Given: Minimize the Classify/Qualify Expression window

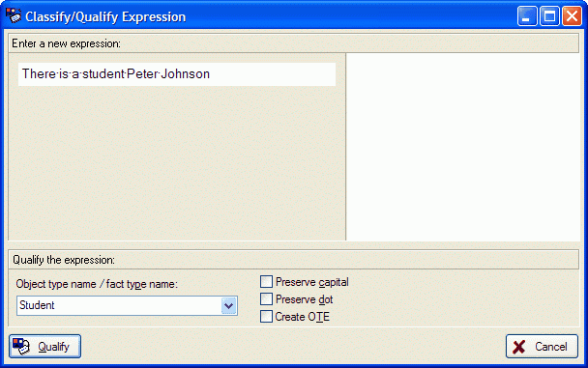Looking at the screenshot, I should click(527, 16).
